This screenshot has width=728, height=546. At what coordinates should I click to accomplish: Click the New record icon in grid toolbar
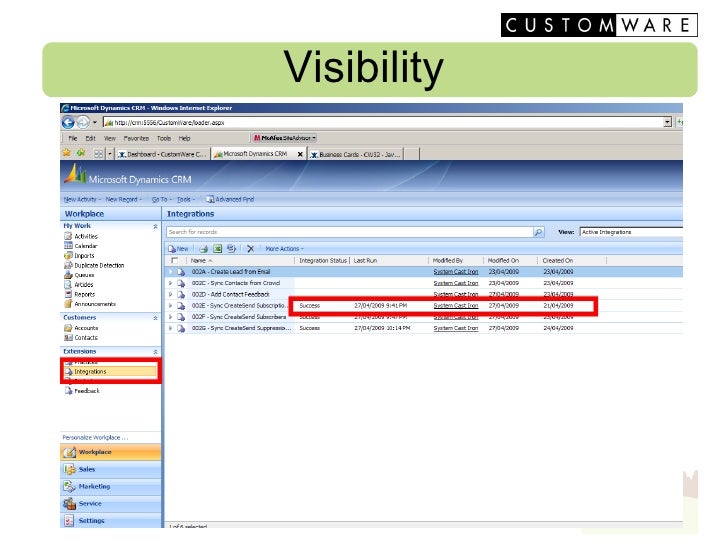coord(172,249)
